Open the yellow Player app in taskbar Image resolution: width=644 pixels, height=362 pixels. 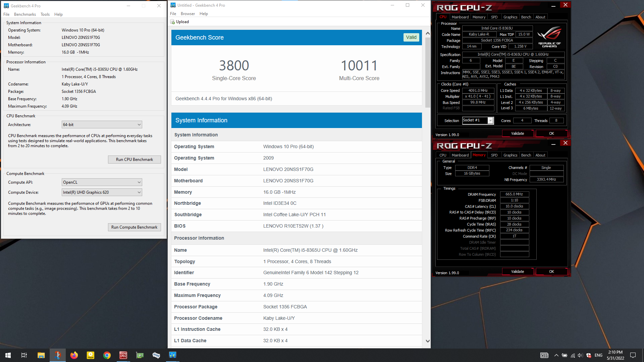[91, 355]
